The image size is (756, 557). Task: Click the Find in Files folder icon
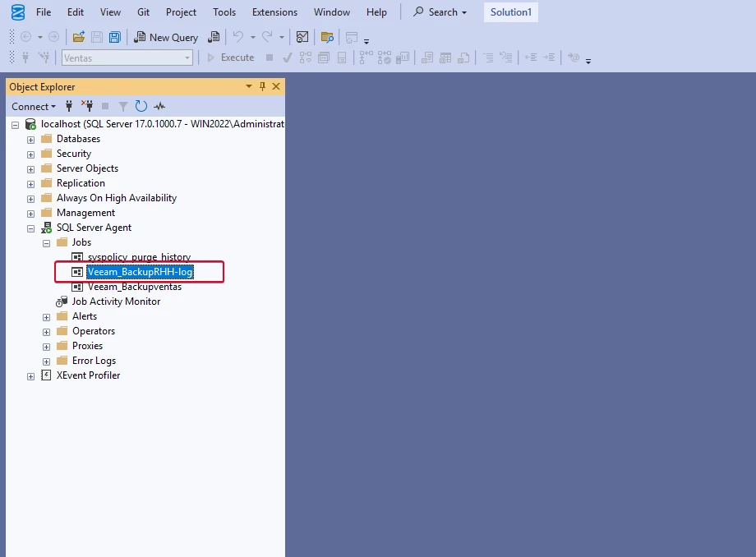click(x=327, y=37)
